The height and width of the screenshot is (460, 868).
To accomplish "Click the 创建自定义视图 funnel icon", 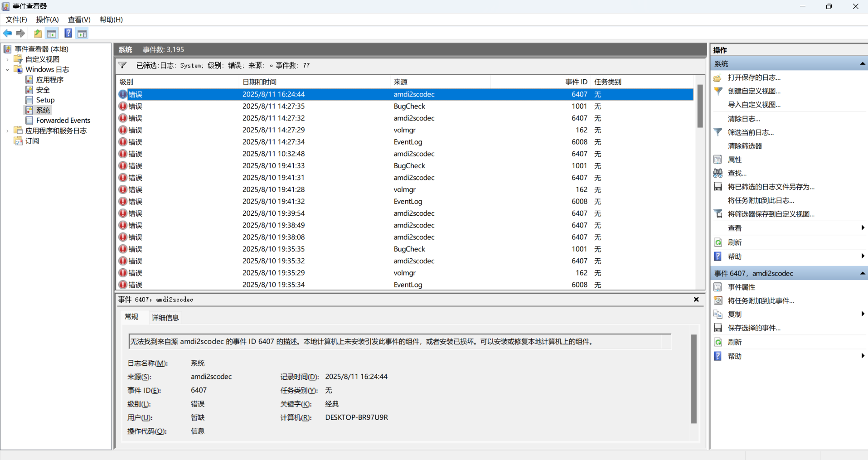I will coord(718,91).
